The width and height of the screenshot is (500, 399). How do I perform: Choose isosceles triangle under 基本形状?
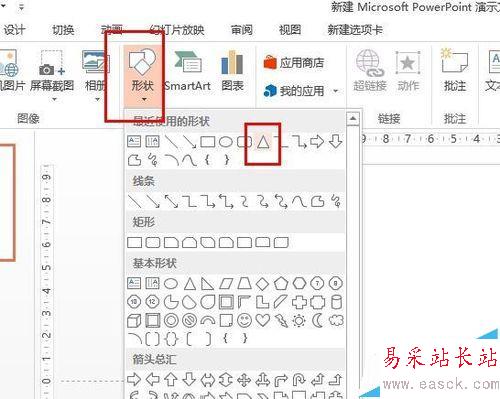(190, 284)
